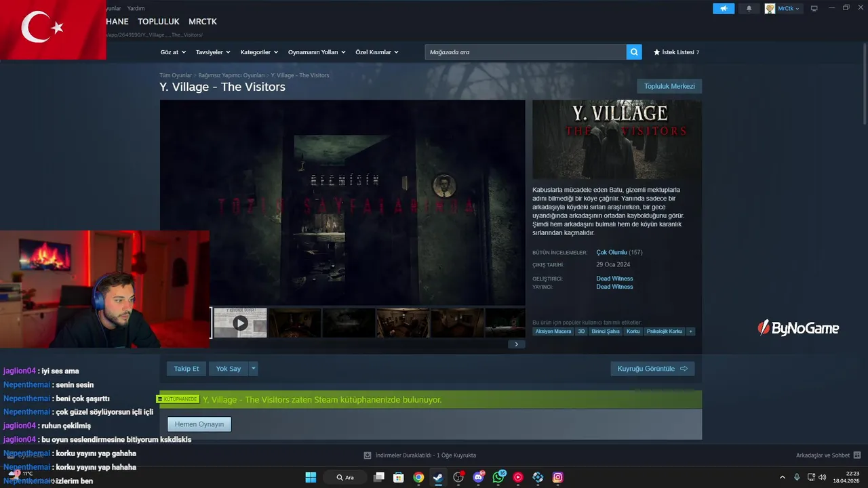Image resolution: width=868 pixels, height=488 pixels.
Task: Open Task View on taskbar
Action: [x=379, y=477]
